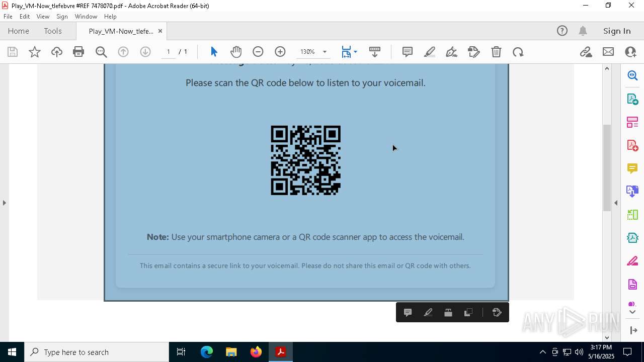
Task: Open search tool in right panel
Action: (632, 75)
